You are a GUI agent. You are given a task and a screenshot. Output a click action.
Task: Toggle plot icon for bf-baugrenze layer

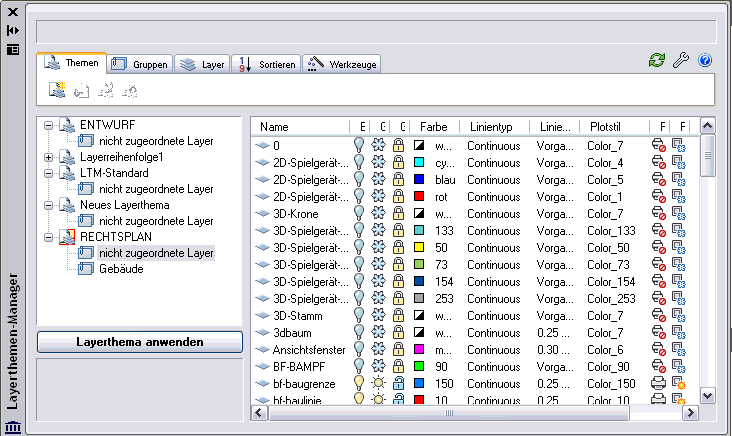[x=658, y=384]
